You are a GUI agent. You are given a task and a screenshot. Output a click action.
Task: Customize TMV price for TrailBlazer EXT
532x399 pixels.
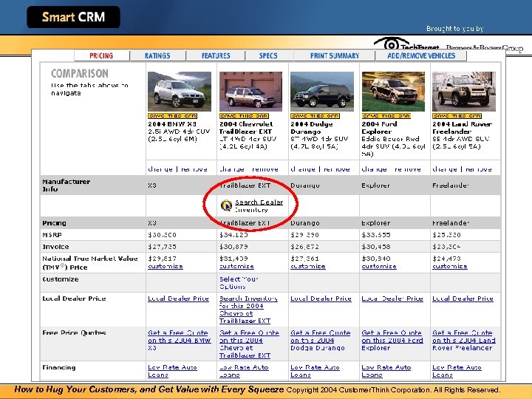(236, 266)
